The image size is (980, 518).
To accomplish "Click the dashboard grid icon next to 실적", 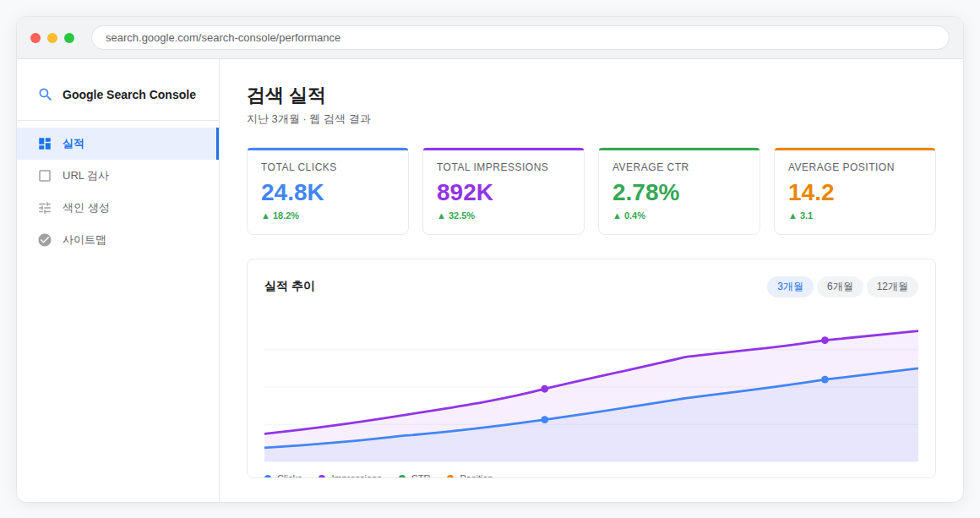I will 45,144.
